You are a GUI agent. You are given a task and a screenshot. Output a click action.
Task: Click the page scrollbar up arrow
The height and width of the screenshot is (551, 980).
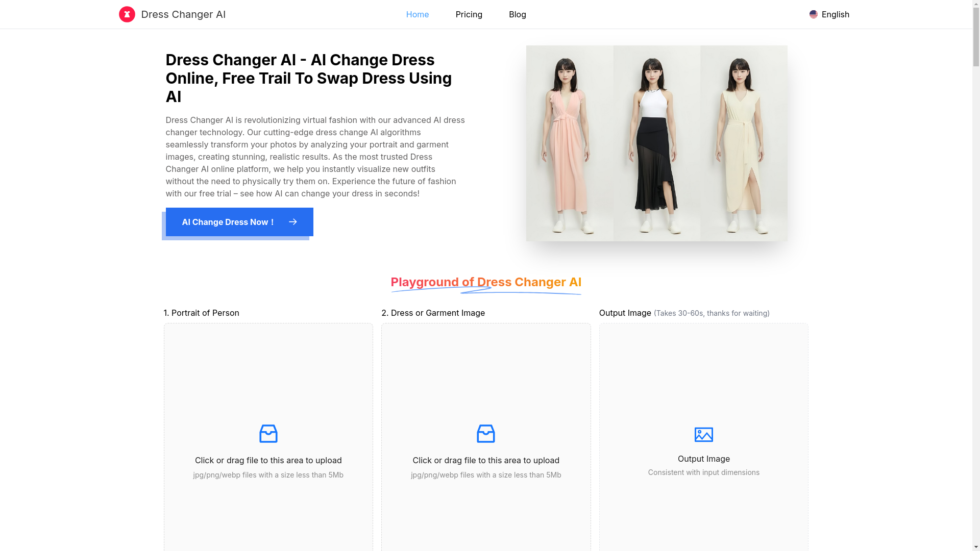pyautogui.click(x=976, y=4)
